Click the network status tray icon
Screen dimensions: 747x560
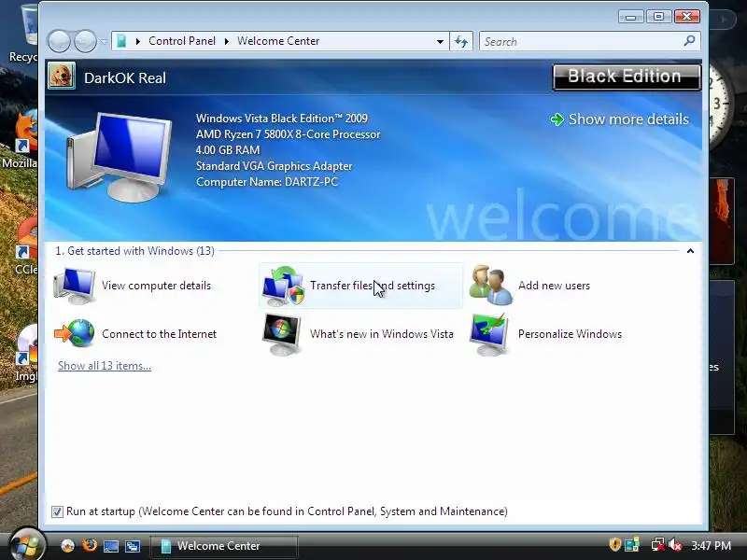658,545
